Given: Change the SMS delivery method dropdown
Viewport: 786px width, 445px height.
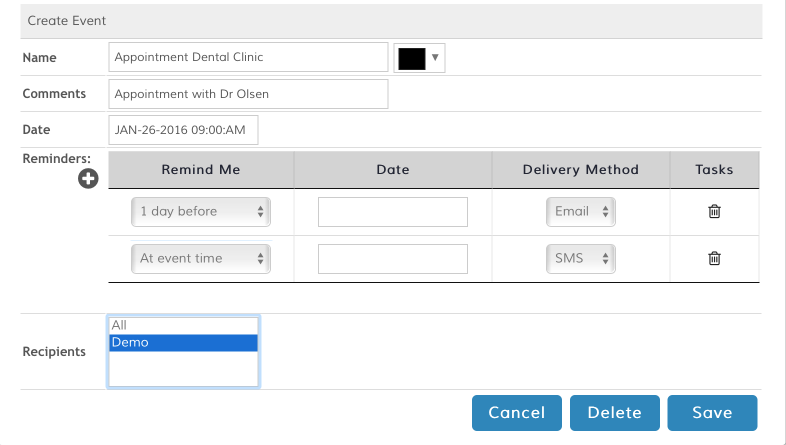Looking at the screenshot, I should tap(581, 258).
